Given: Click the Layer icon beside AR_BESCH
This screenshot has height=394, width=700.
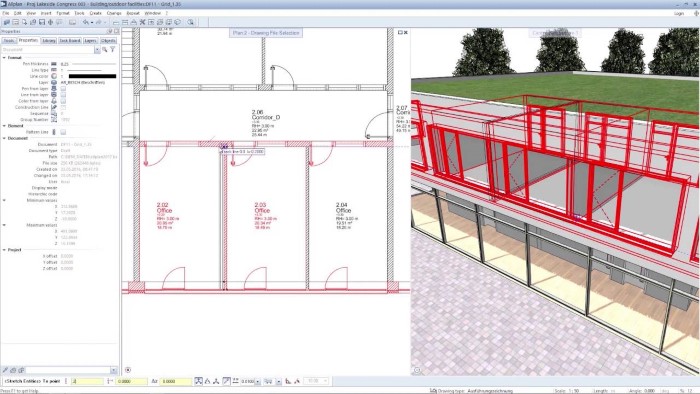Looking at the screenshot, I should point(54,83).
